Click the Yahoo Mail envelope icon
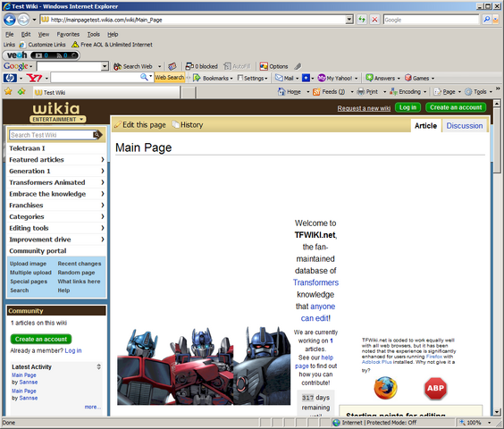The height and width of the screenshot is (429, 504). point(279,78)
